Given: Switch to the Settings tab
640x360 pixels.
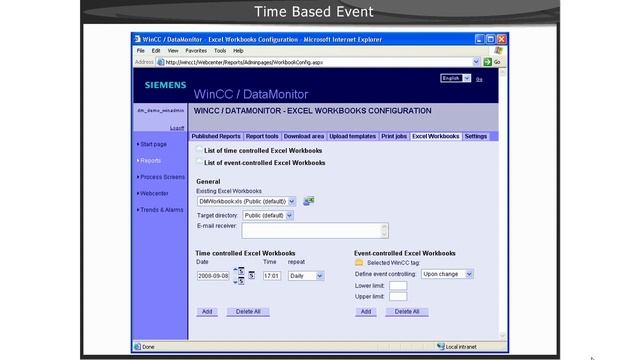Looking at the screenshot, I should pyautogui.click(x=476, y=136).
